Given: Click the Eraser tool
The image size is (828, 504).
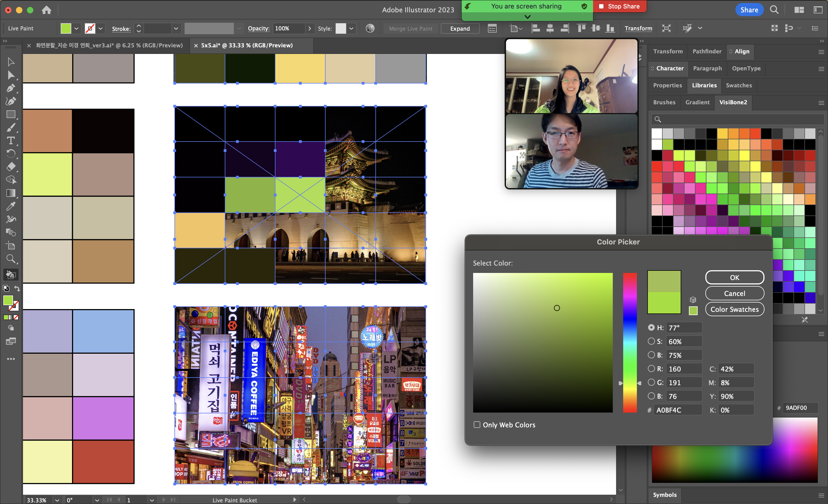Looking at the screenshot, I should [10, 167].
